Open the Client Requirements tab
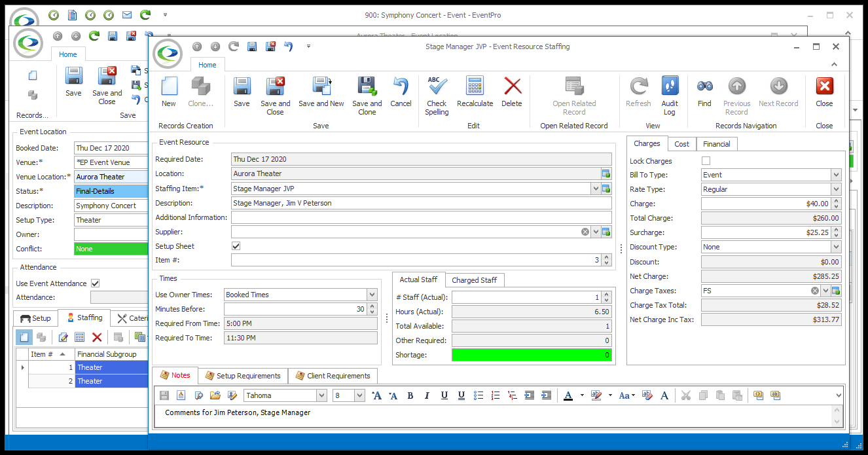 point(333,376)
